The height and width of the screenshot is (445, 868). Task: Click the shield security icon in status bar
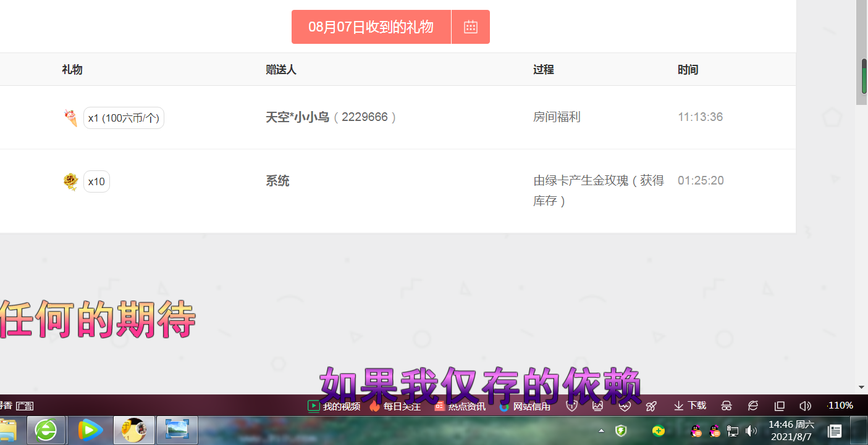tap(572, 406)
